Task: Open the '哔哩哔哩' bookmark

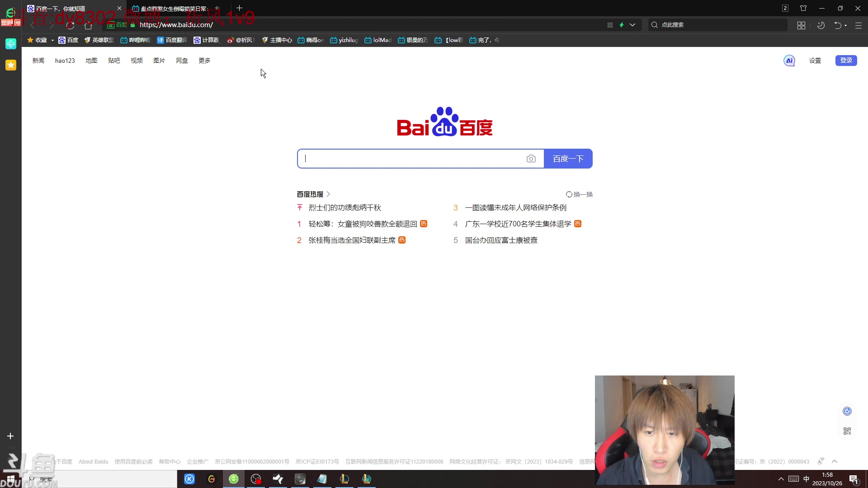Action: [x=135, y=40]
